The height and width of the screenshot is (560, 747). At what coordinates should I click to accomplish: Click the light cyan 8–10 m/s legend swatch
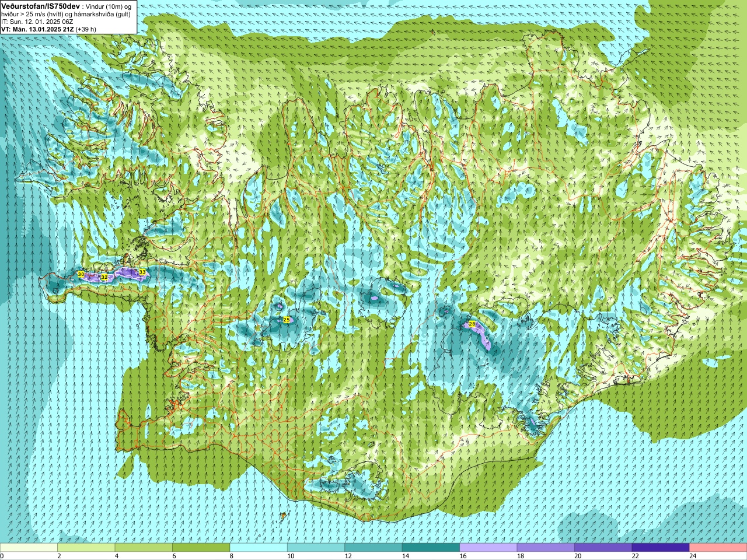(259, 548)
